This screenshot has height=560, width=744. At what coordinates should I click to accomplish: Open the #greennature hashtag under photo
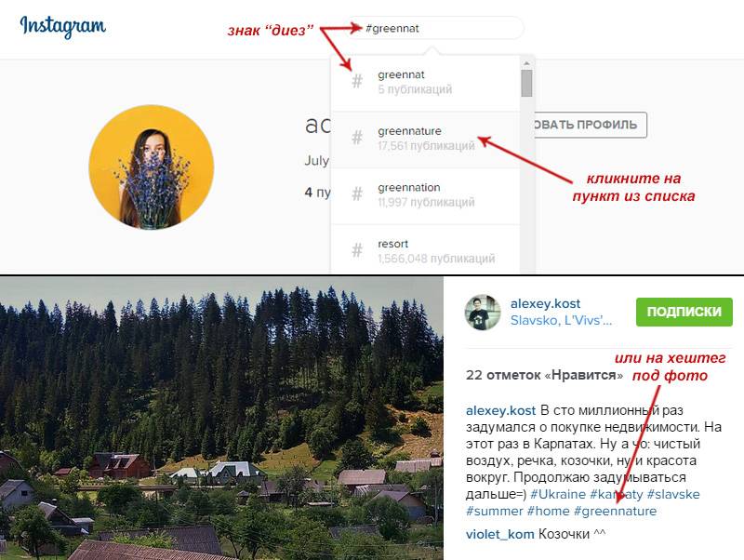click(x=615, y=511)
